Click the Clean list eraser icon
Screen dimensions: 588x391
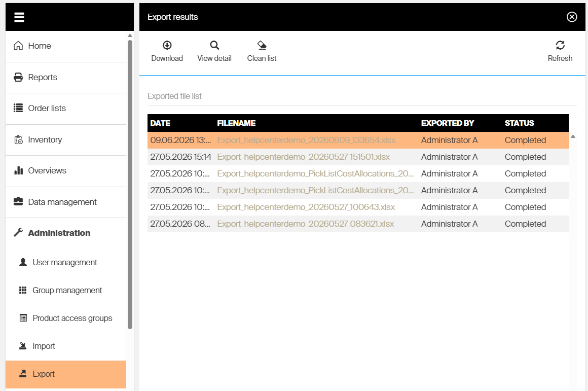click(x=262, y=45)
